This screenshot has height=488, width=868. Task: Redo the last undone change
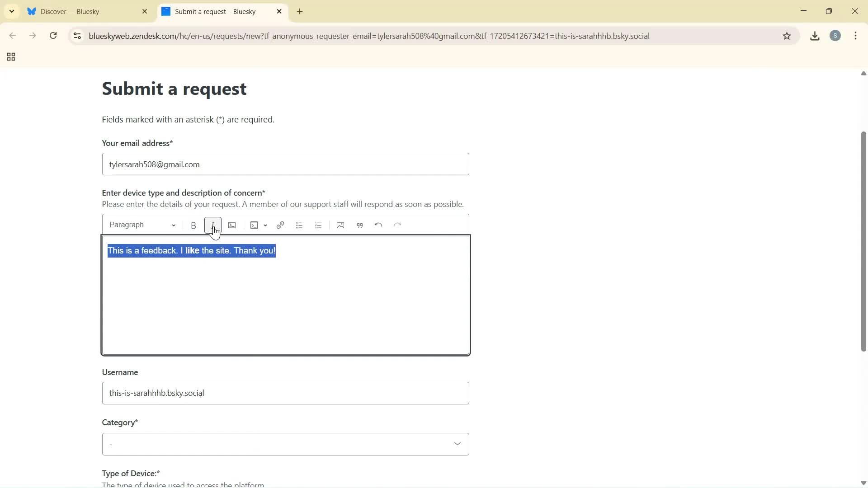pyautogui.click(x=397, y=225)
